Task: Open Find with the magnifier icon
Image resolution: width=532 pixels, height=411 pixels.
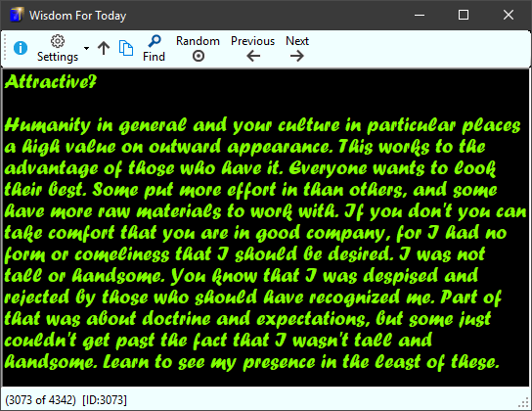Action: [x=155, y=49]
